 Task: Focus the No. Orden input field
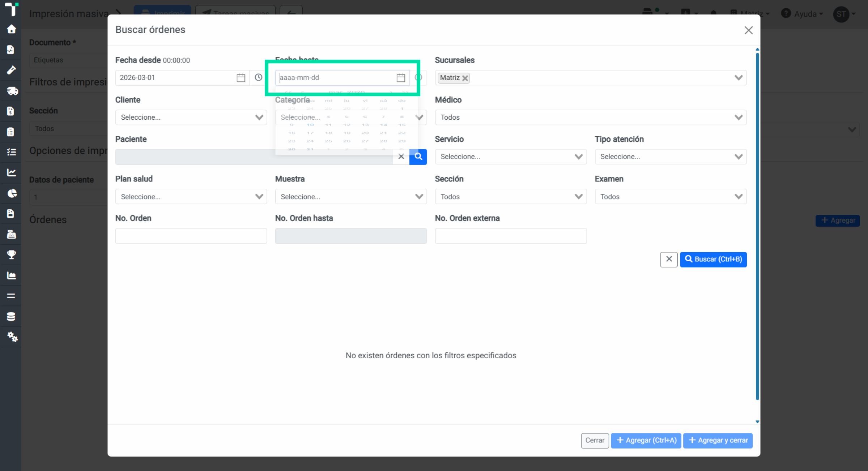coord(191,236)
